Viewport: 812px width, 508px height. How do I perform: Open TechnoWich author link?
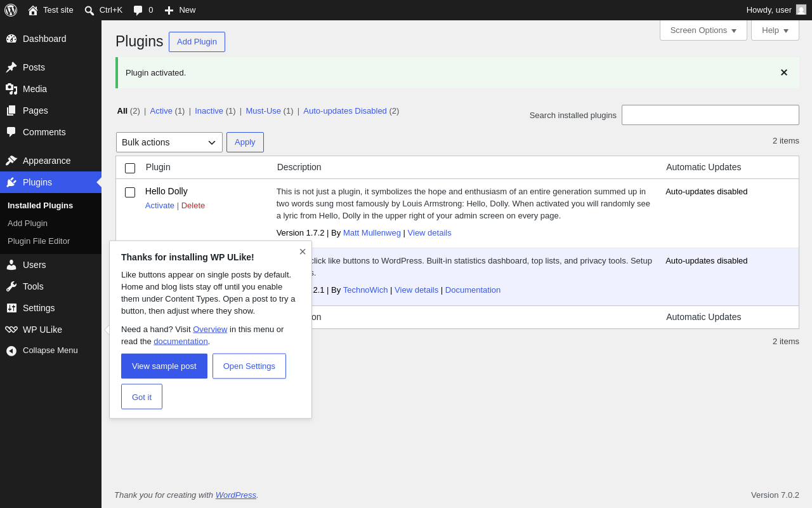click(365, 290)
